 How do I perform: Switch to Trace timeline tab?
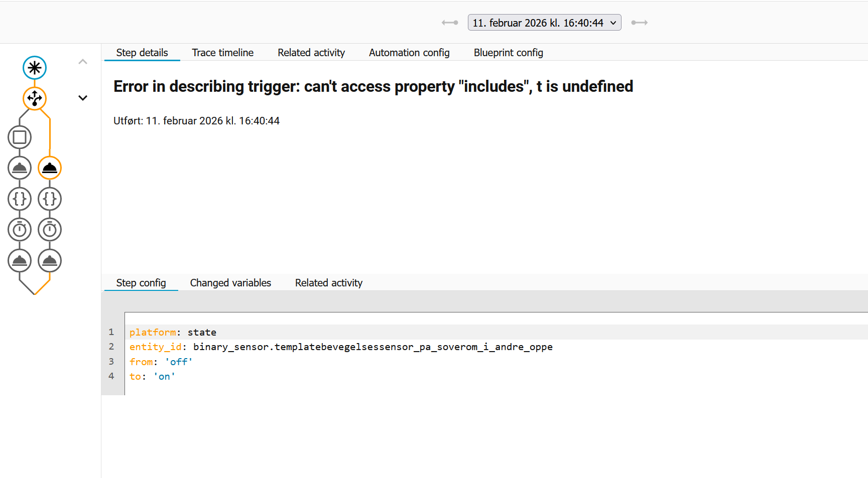click(x=222, y=53)
